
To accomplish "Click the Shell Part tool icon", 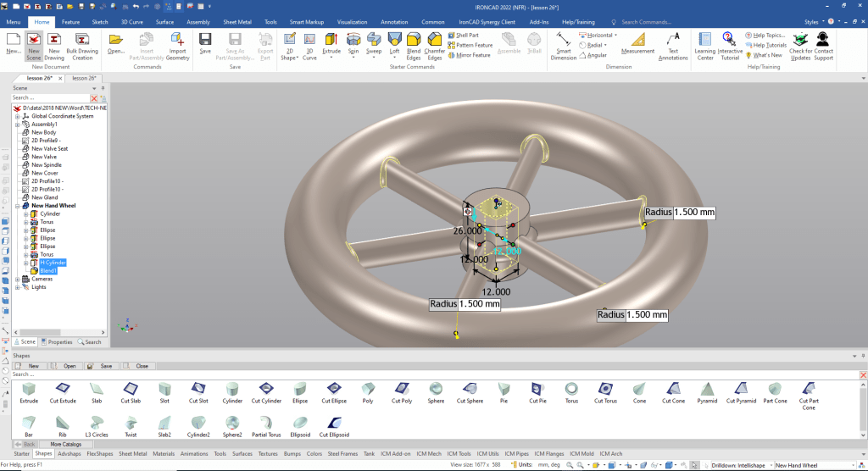I will click(452, 36).
